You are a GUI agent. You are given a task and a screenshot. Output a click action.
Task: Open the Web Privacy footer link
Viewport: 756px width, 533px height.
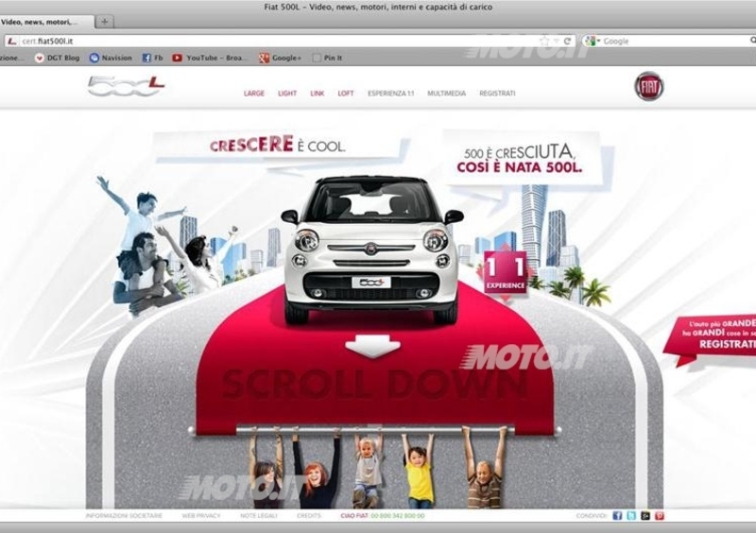click(201, 515)
